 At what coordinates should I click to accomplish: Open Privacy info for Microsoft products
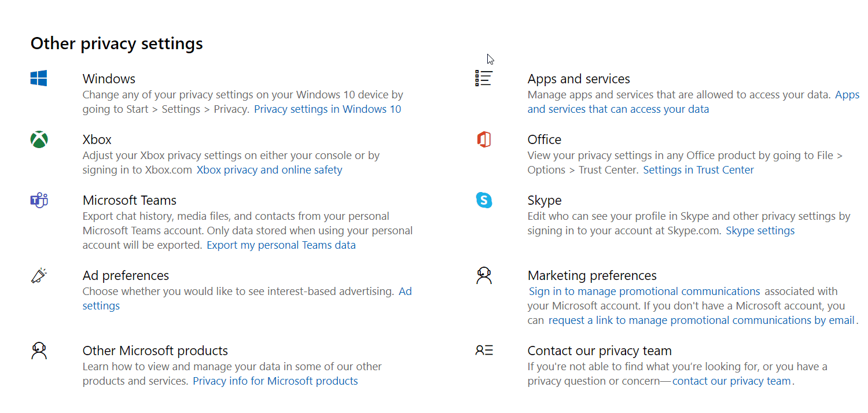[x=275, y=381]
